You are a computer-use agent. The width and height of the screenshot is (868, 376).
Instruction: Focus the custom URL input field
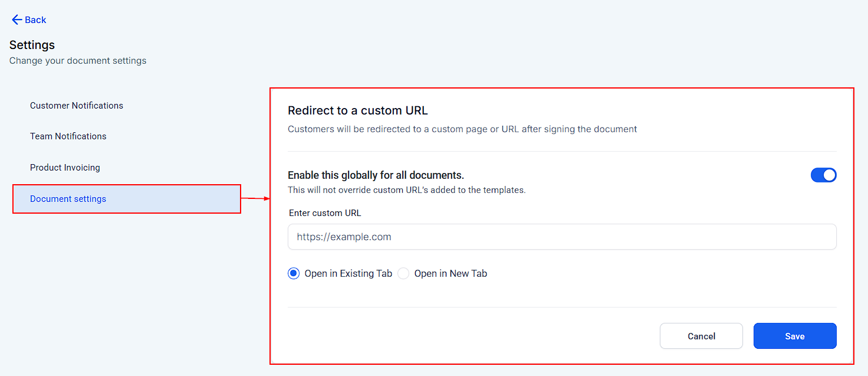click(561, 237)
